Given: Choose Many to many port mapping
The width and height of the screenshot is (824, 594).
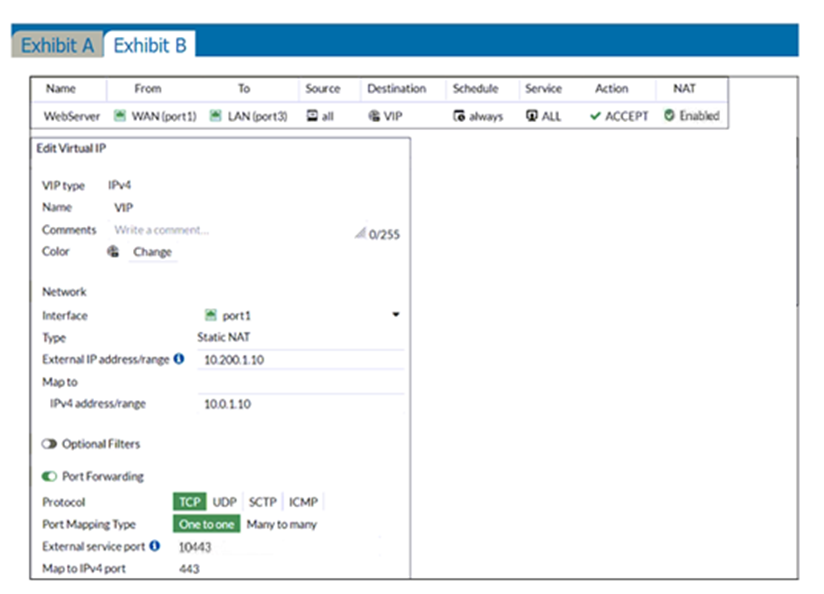Looking at the screenshot, I should click(281, 524).
